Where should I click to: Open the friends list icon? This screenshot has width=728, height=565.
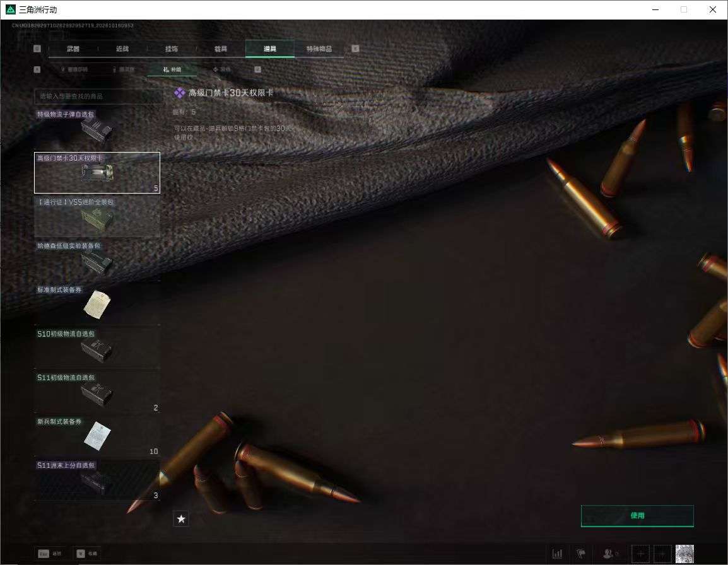tap(609, 554)
